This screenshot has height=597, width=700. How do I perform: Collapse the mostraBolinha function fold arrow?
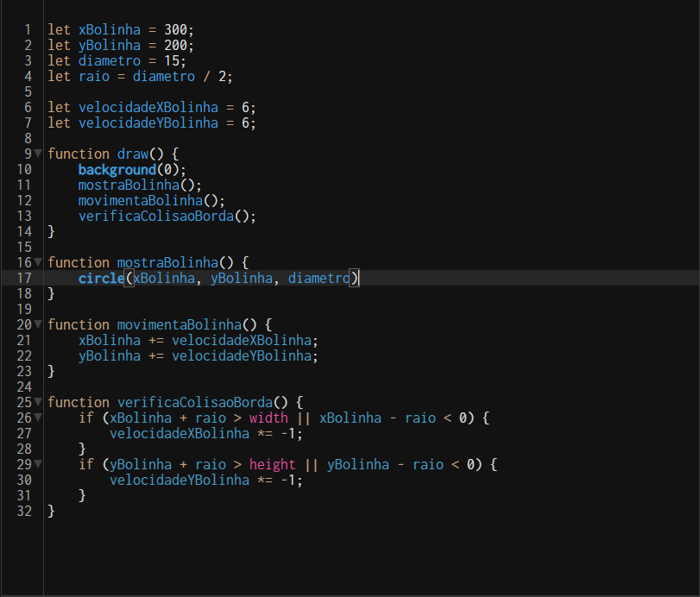point(38,262)
